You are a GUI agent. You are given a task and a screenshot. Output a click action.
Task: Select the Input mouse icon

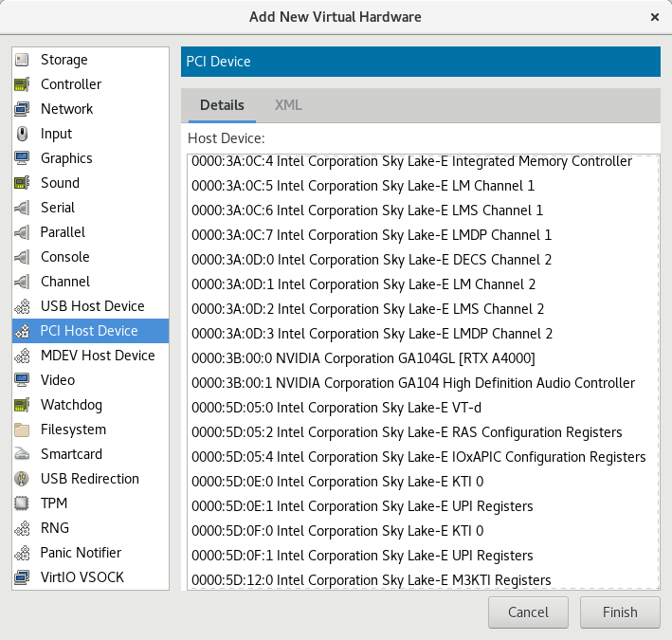point(23,134)
